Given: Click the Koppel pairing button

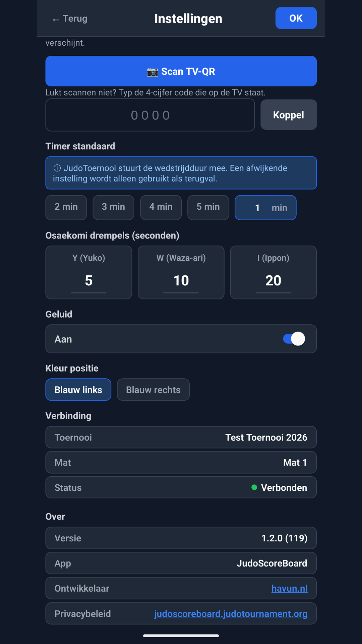Looking at the screenshot, I should click(289, 115).
